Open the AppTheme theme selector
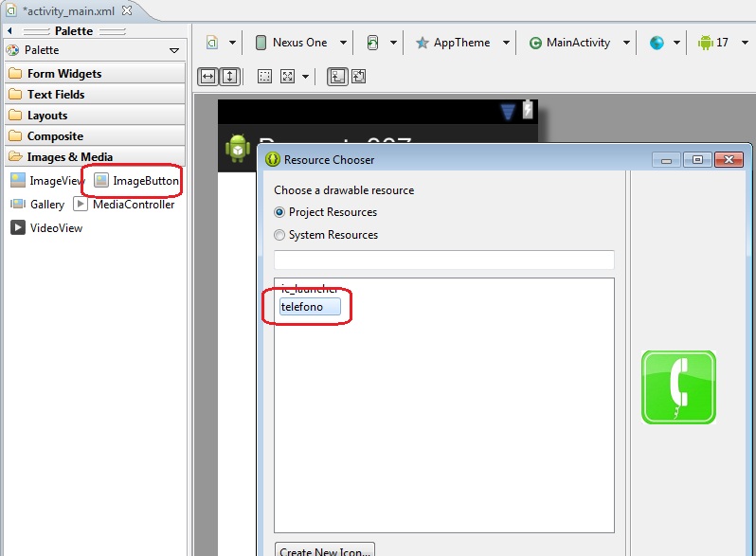756x556 pixels. pyautogui.click(x=462, y=43)
